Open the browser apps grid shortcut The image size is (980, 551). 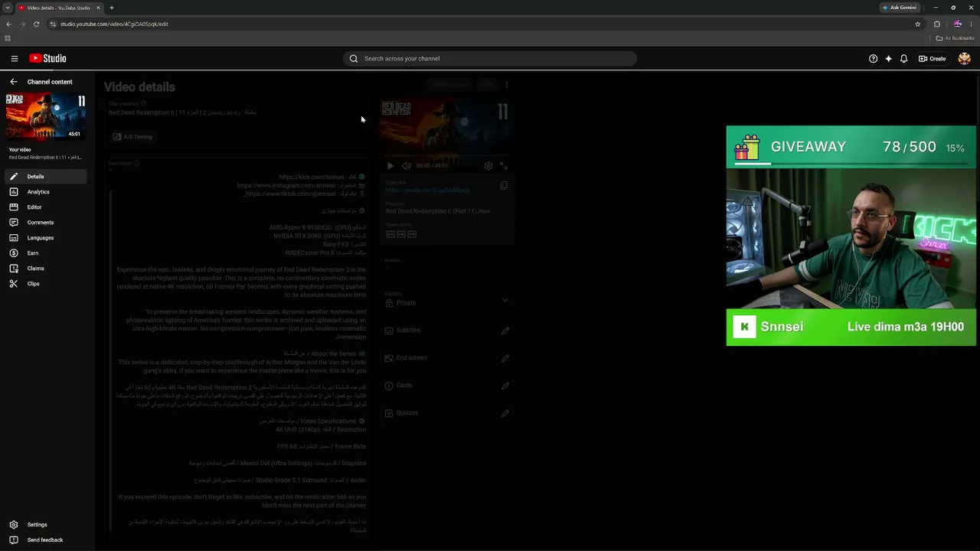point(8,38)
